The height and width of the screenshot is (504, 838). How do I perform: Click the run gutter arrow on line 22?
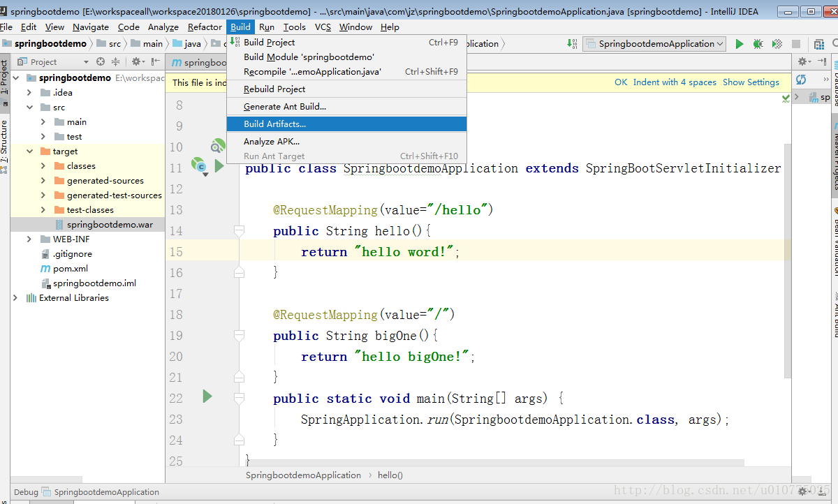[x=207, y=396]
